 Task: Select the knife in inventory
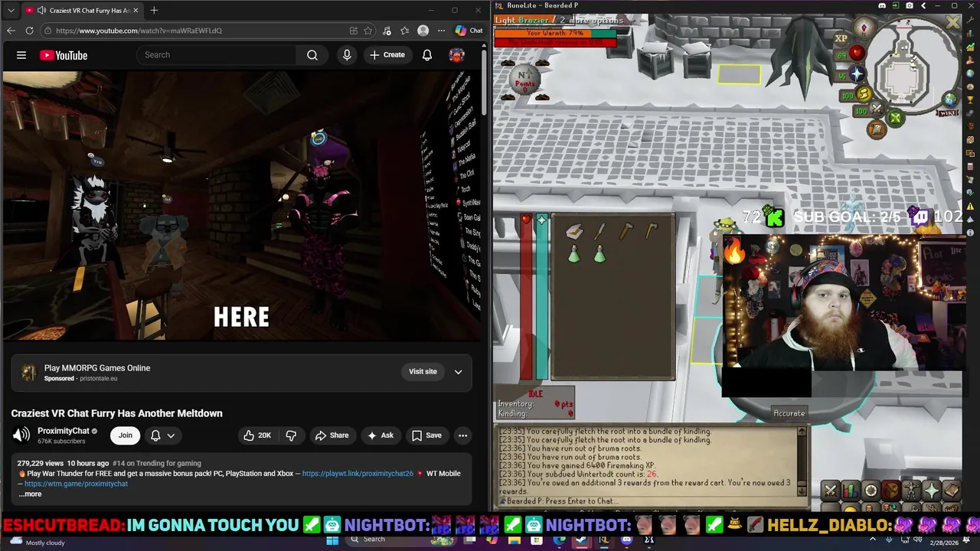pyautogui.click(x=600, y=232)
